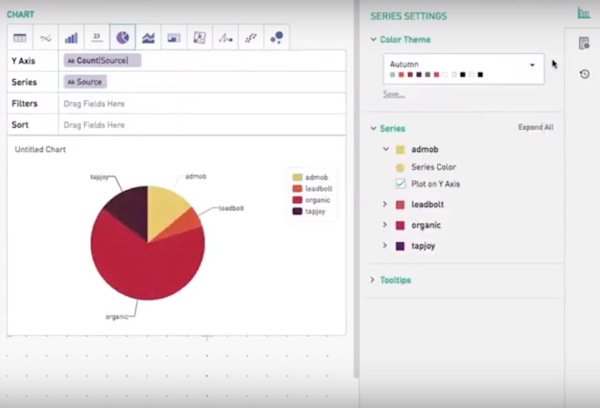Screen dimensions: 600x408
Task: Choose the pie chart type icon
Action: click(123, 38)
